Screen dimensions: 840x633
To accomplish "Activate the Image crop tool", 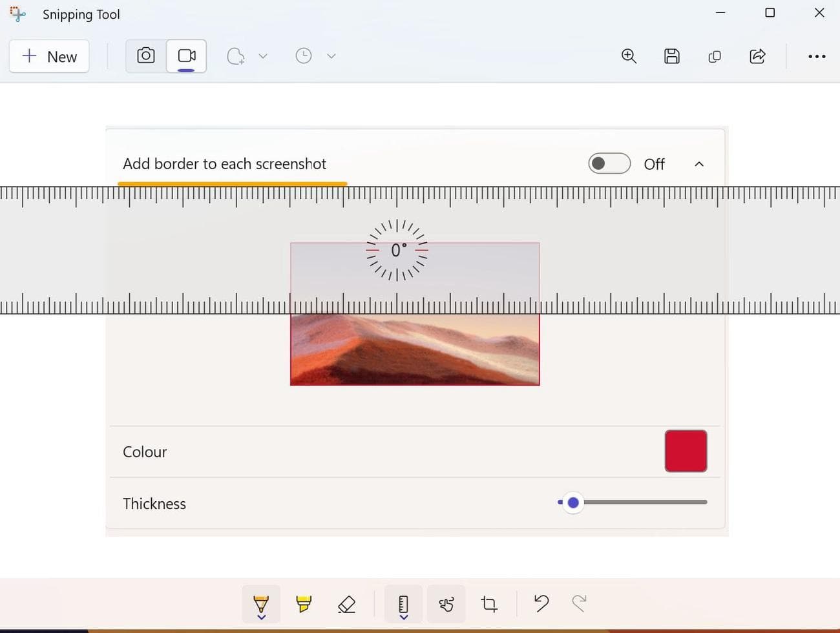I will [x=489, y=604].
